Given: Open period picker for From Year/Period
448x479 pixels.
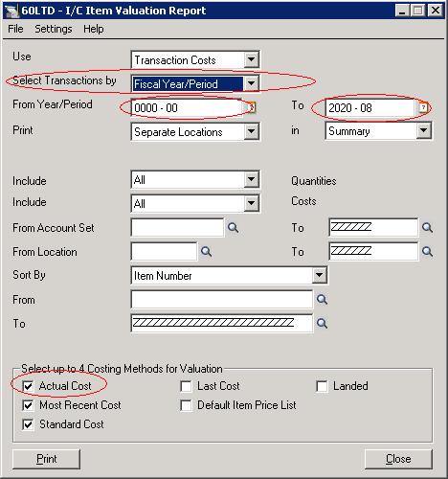Looking at the screenshot, I should 252,107.
